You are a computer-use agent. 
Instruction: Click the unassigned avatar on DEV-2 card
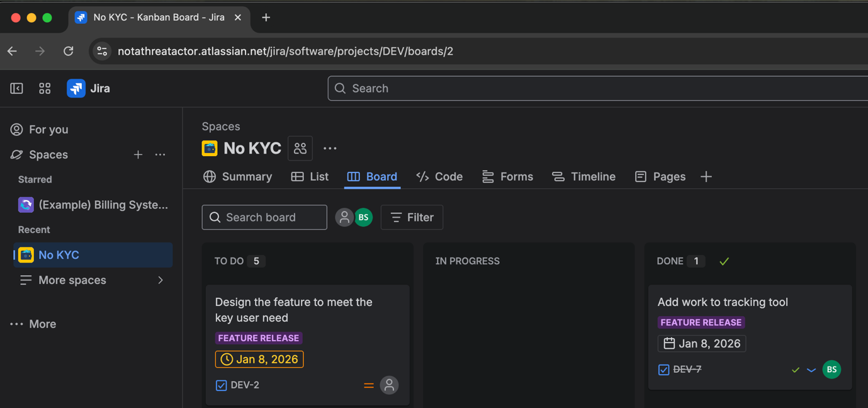389,385
